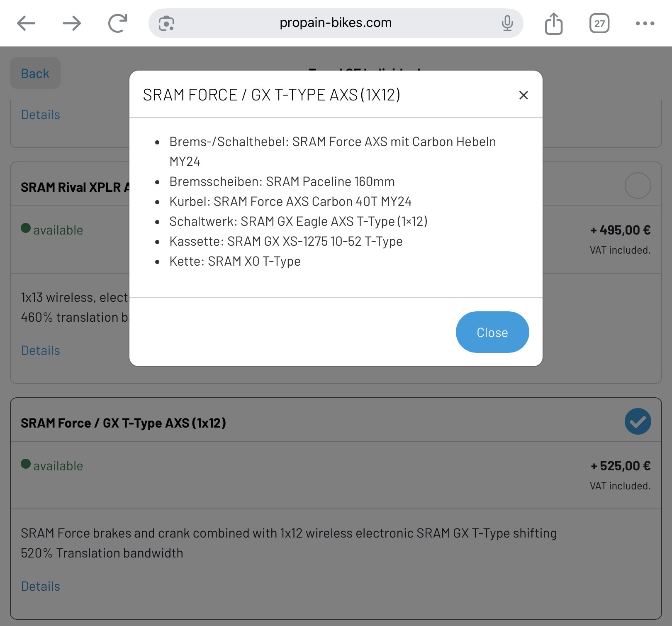This screenshot has width=672, height=626.
Task: Open the share sheet icon
Action: (553, 23)
